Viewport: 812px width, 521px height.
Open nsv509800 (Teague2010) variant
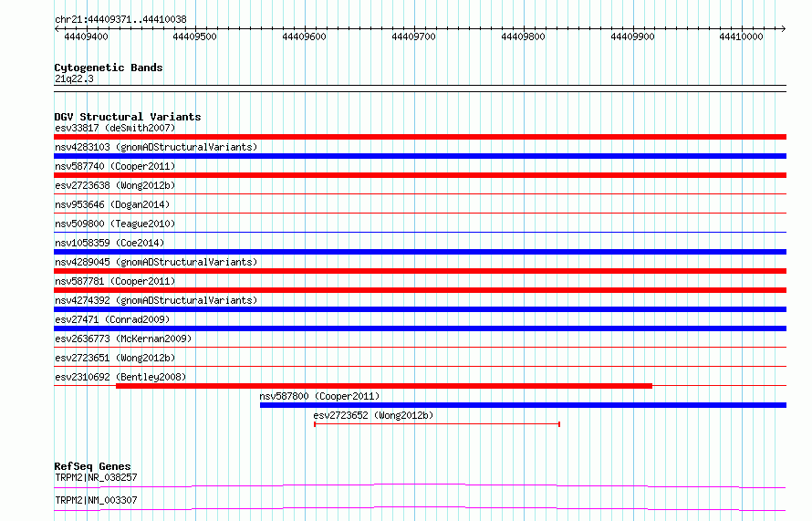(115, 224)
